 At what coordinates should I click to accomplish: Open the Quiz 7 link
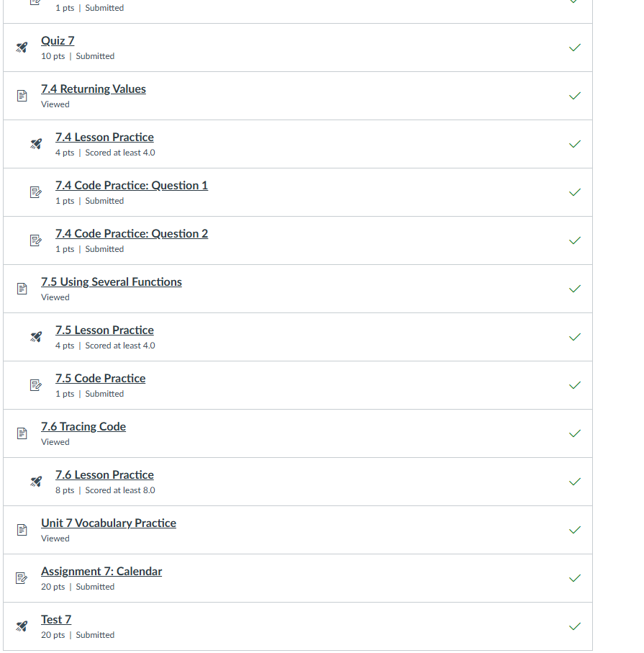(58, 41)
